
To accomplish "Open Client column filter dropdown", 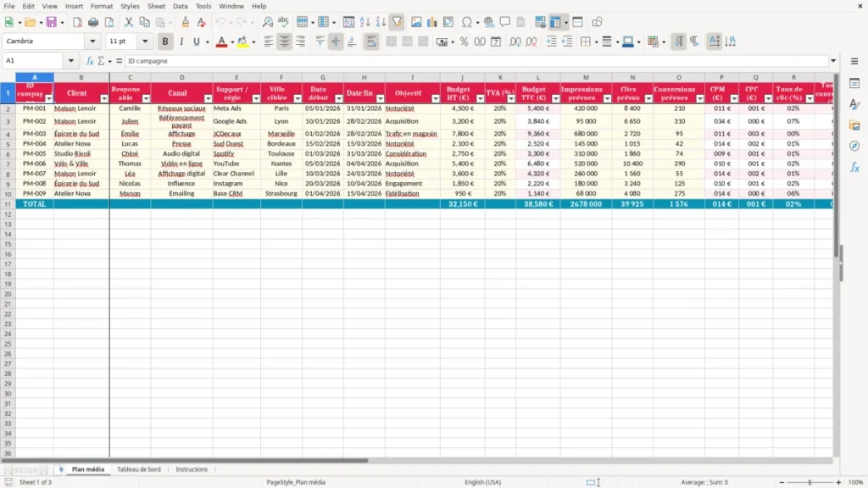I will pos(104,98).
